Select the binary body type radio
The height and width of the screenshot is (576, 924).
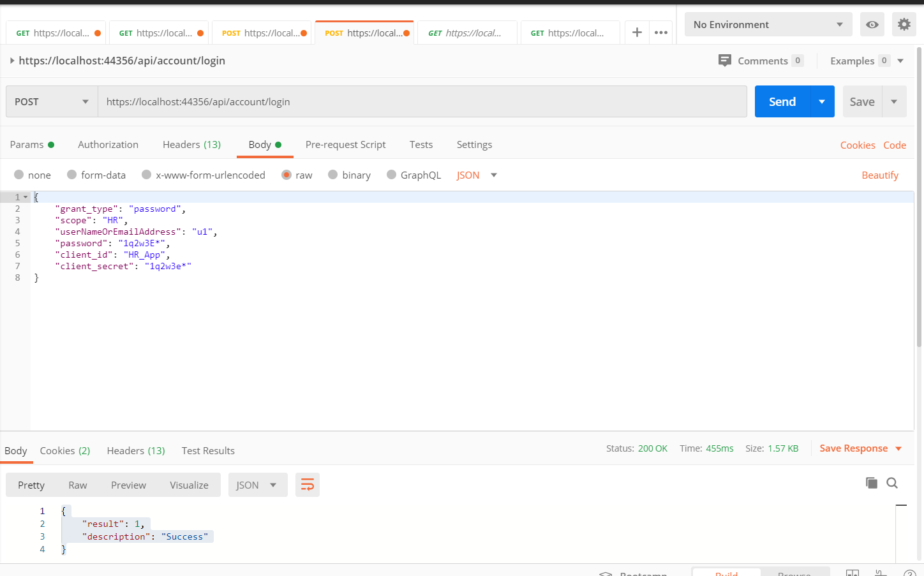coord(333,175)
